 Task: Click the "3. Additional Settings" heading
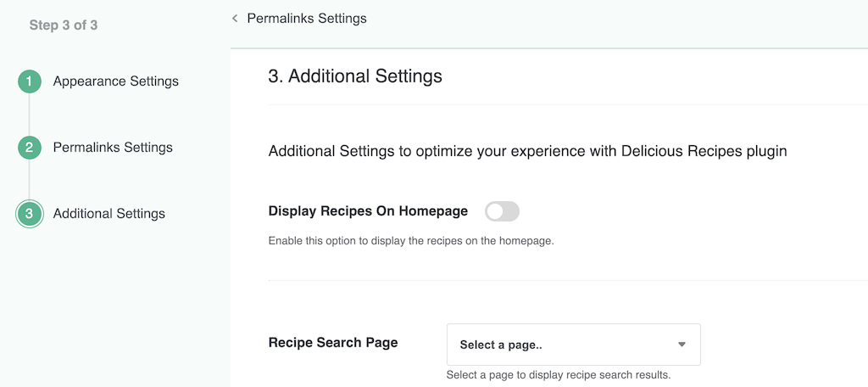click(x=355, y=76)
